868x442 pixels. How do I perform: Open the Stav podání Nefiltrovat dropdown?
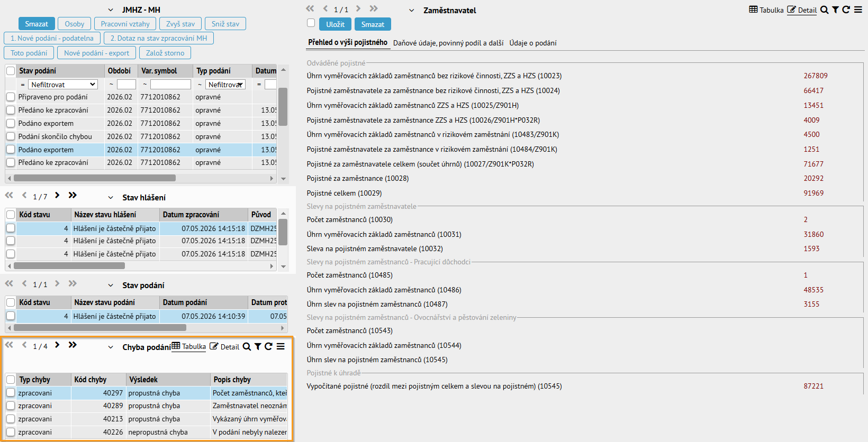(63, 84)
